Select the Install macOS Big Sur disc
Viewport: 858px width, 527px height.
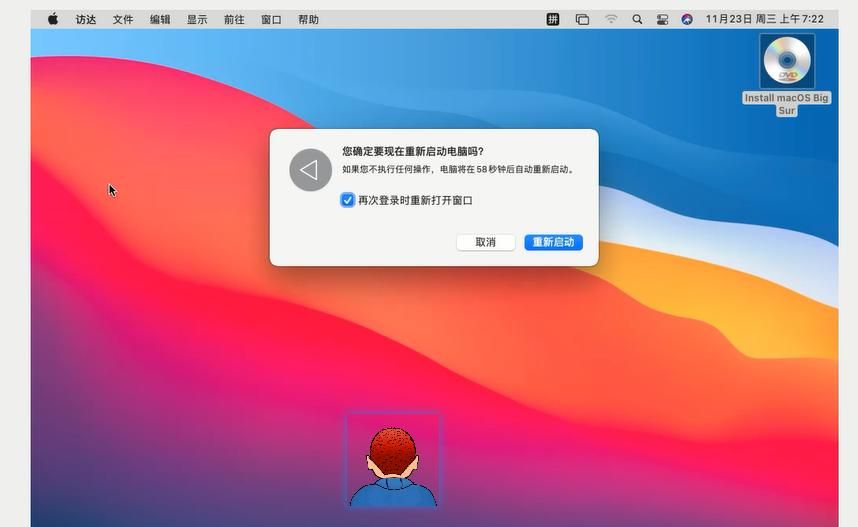(x=787, y=62)
